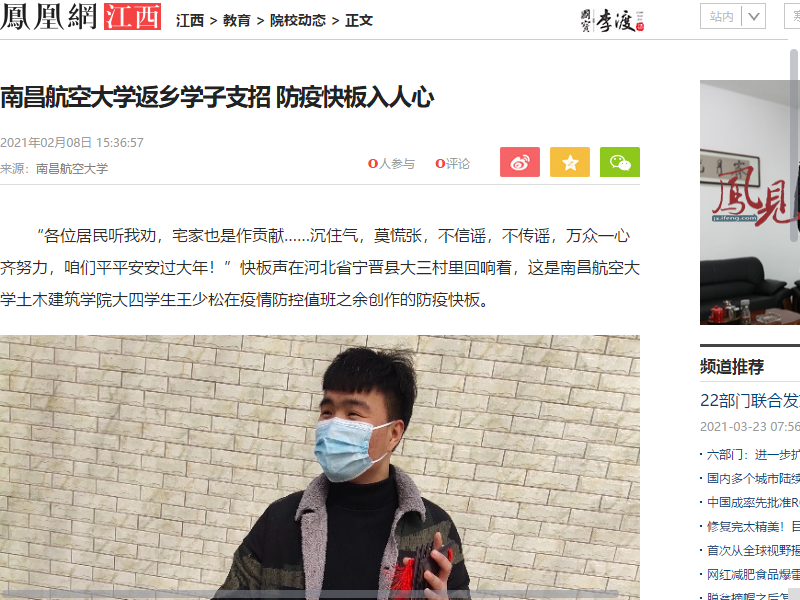Screen dimensions: 800x600
Task: Open the 教育 breadcrumb section
Action: click(237, 20)
